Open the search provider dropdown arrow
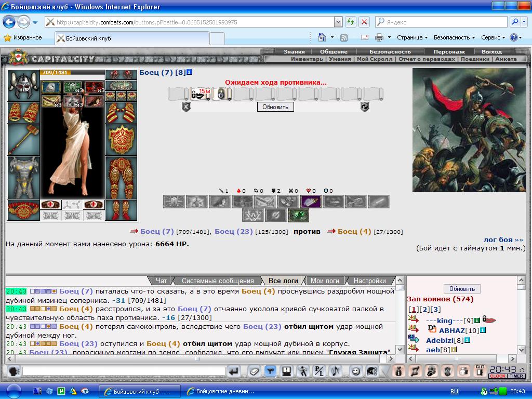Image resolution: width=532 pixels, height=399 pixels. [x=524, y=22]
